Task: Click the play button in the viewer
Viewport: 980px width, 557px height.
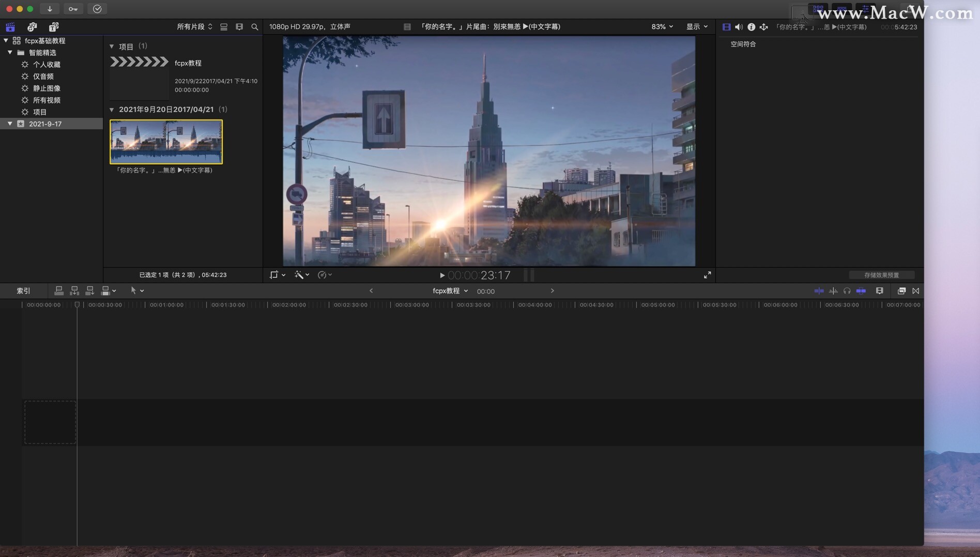Action: [442, 275]
